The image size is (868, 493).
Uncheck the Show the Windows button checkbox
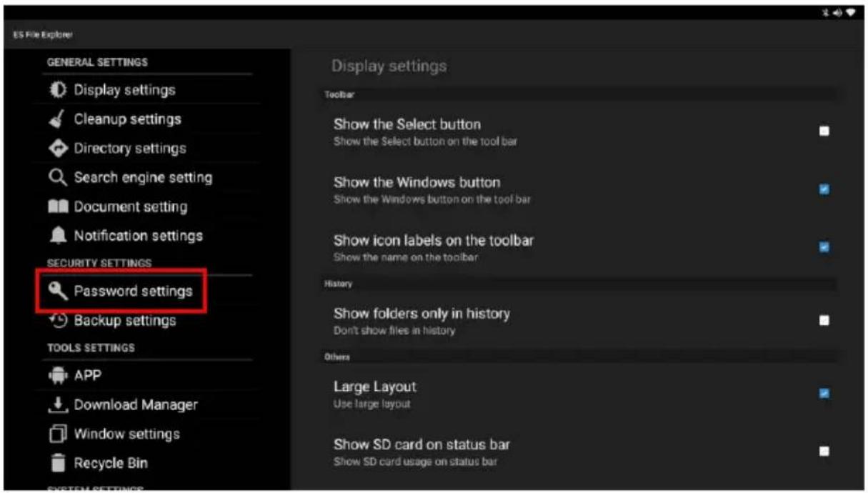(x=824, y=189)
